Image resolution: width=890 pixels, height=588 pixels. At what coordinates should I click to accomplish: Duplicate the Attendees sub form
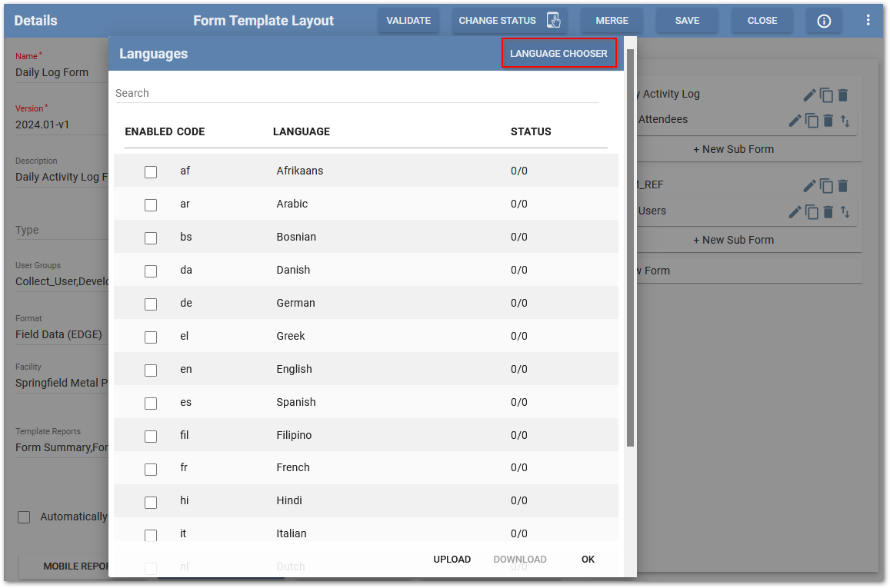(x=812, y=119)
